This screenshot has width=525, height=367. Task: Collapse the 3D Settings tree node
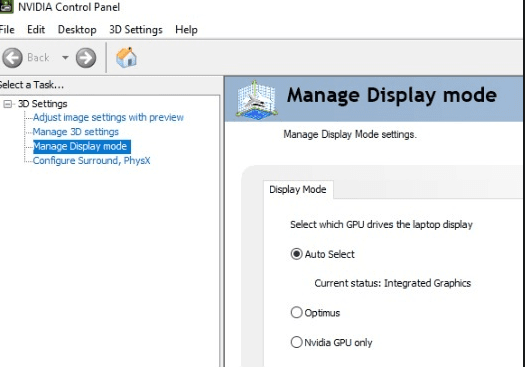[7, 104]
